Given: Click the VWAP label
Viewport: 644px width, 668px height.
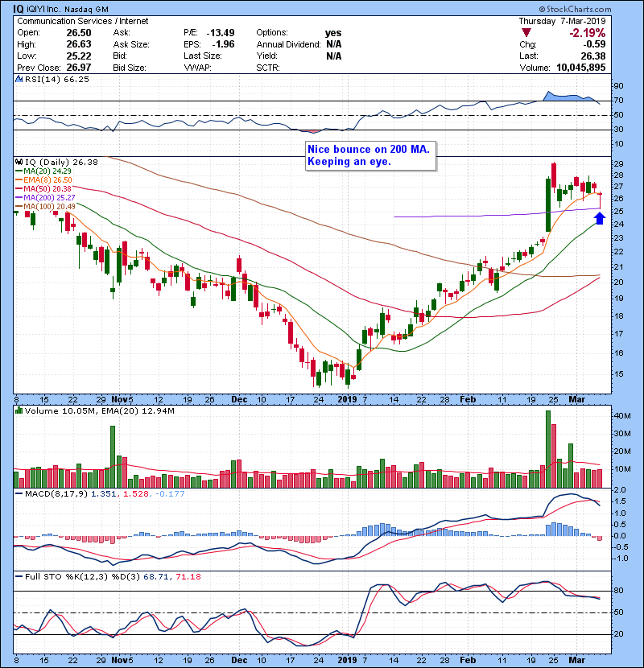Looking at the screenshot, I should (197, 68).
